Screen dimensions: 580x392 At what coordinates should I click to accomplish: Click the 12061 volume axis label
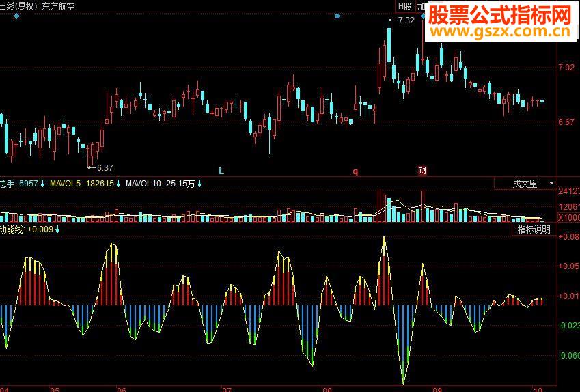tap(569, 206)
